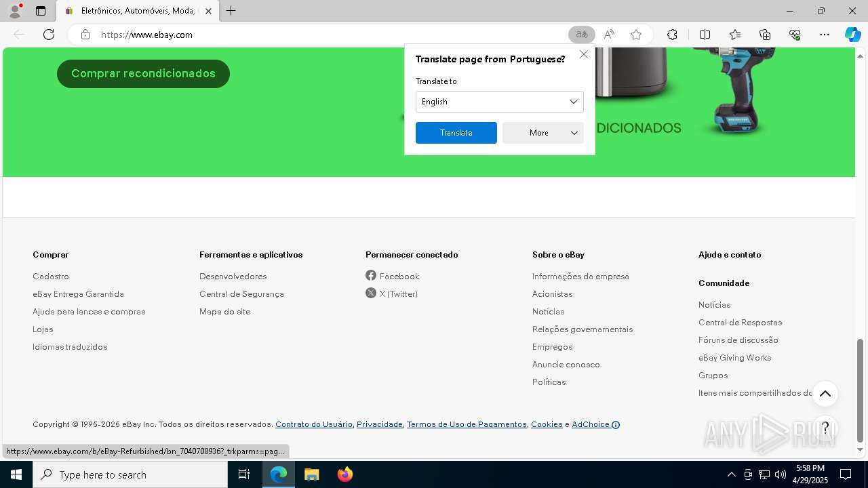Open Fóruns de discussão link

pos(738,340)
